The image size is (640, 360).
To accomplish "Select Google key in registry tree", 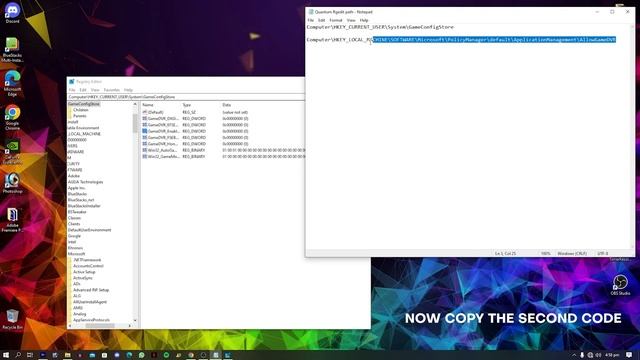I will click(x=74, y=236).
